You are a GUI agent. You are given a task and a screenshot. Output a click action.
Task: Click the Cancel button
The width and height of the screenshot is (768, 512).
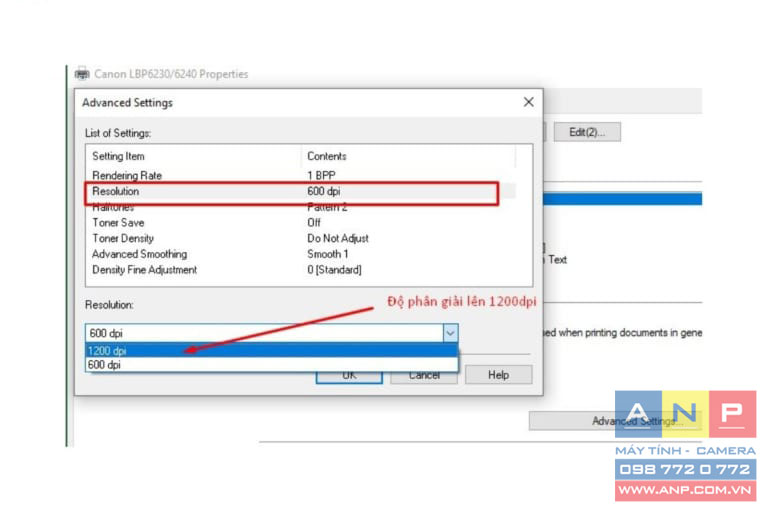tap(424, 376)
